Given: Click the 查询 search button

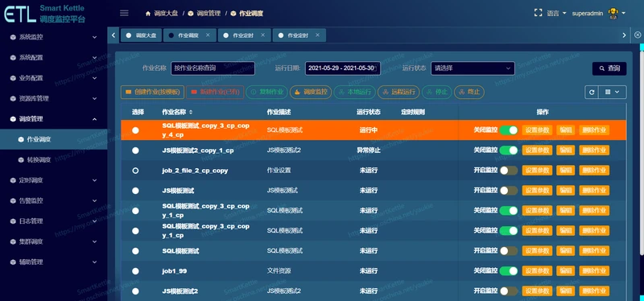Looking at the screenshot, I should point(609,68).
